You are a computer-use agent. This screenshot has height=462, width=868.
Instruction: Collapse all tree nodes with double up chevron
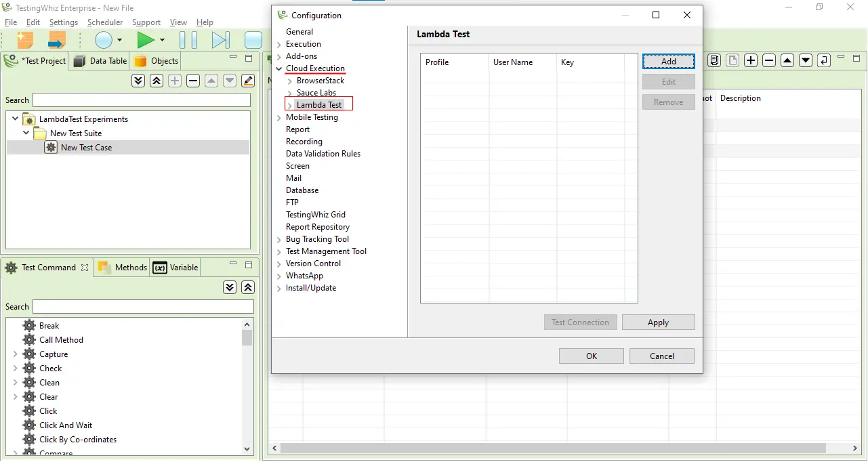pyautogui.click(x=155, y=81)
